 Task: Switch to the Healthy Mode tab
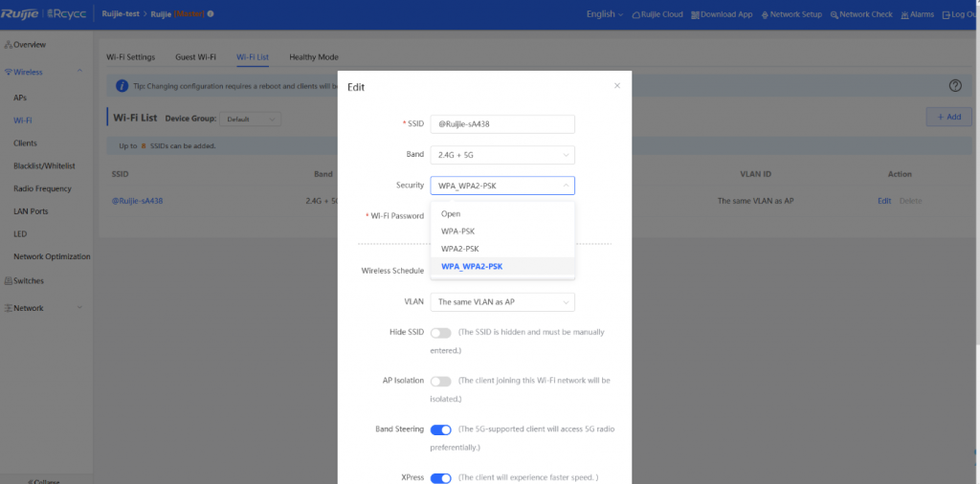click(314, 57)
